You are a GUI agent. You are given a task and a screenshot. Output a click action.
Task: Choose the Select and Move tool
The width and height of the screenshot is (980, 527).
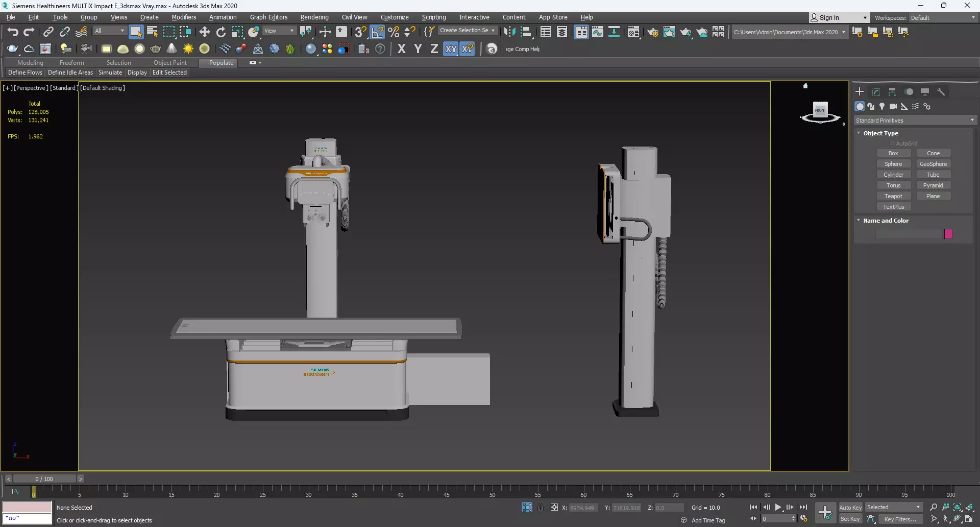[x=205, y=32]
